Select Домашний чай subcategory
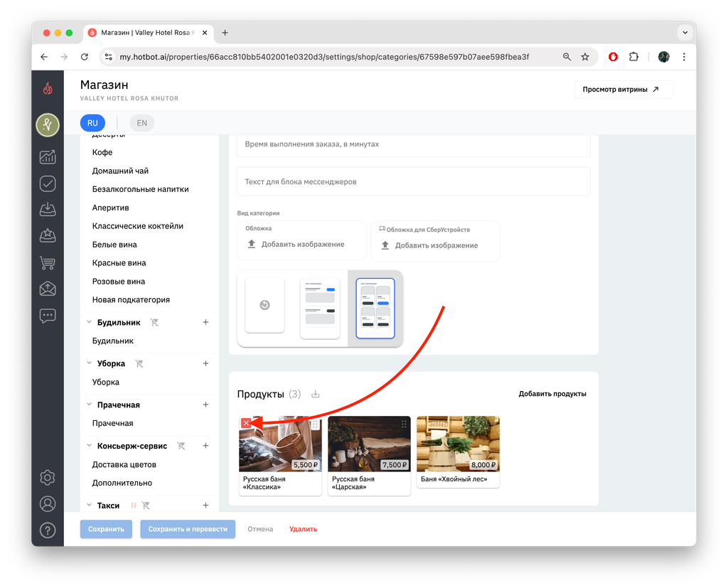 120,171
